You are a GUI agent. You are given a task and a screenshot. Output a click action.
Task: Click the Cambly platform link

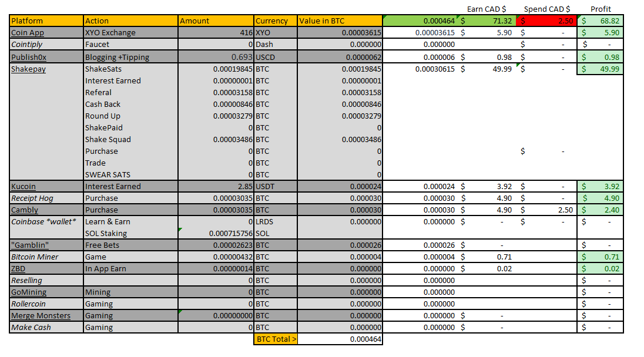[x=25, y=210]
